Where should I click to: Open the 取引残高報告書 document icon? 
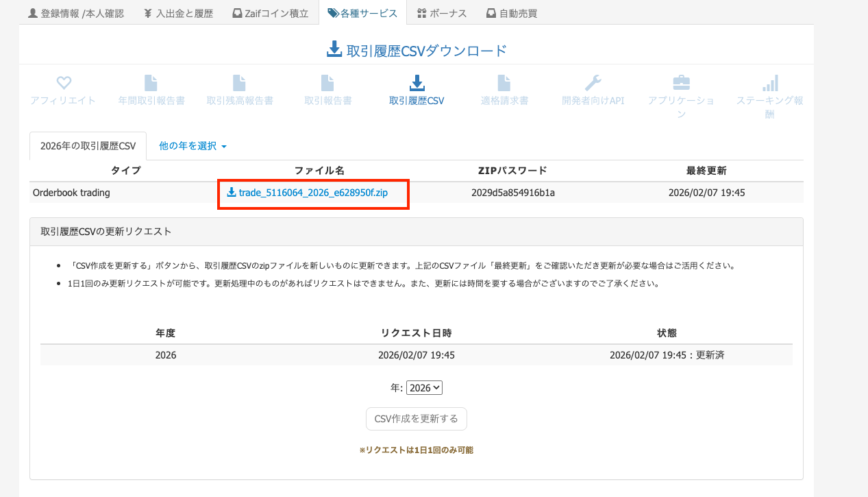239,84
